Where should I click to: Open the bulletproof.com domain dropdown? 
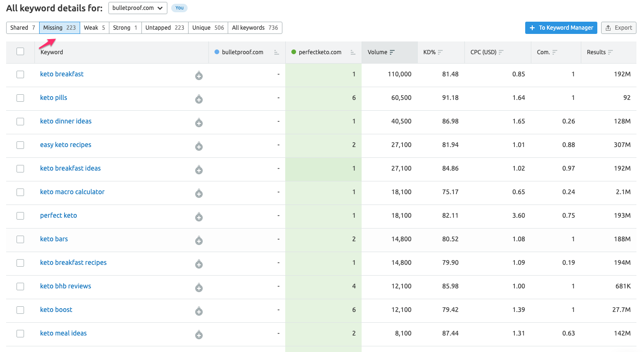coord(138,8)
